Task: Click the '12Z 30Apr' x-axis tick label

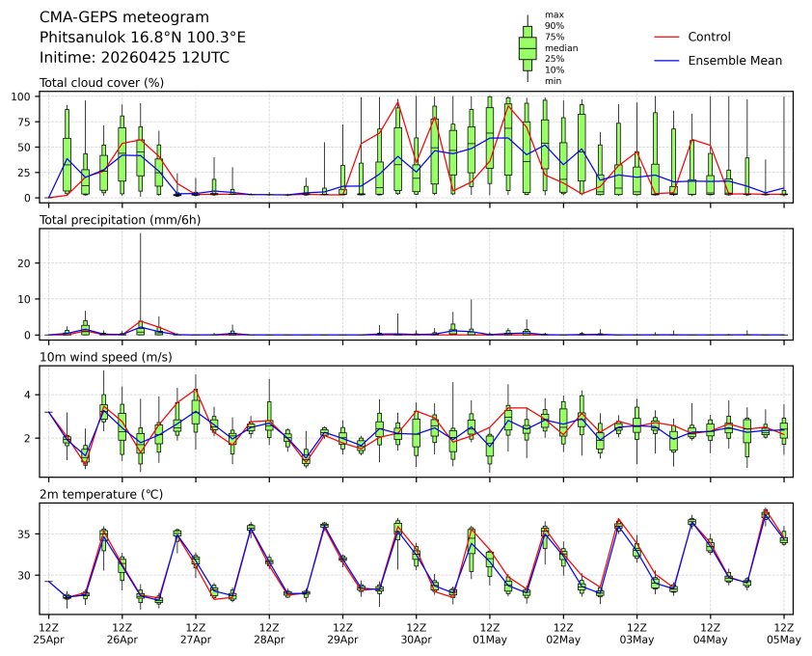Action: click(x=416, y=633)
